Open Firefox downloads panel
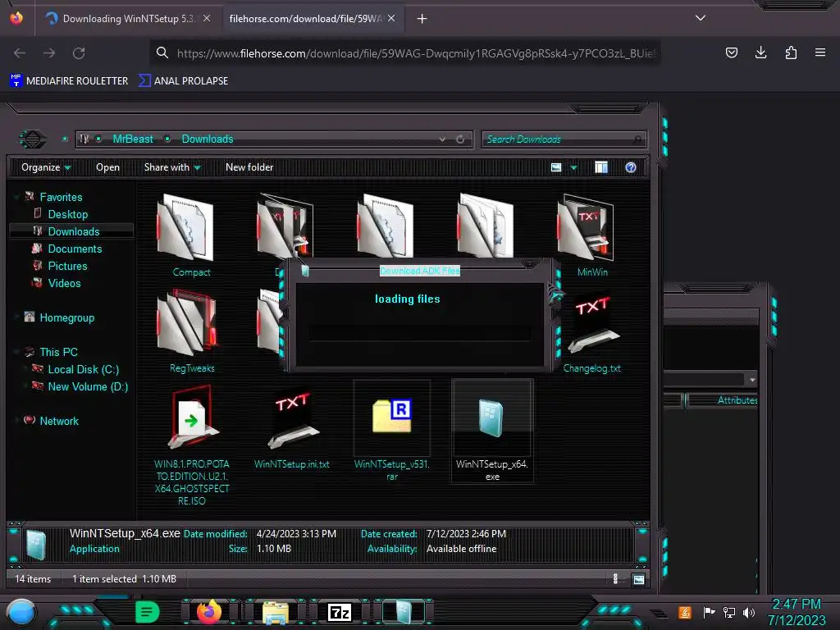Screen dimensions: 840x630 click(760, 52)
